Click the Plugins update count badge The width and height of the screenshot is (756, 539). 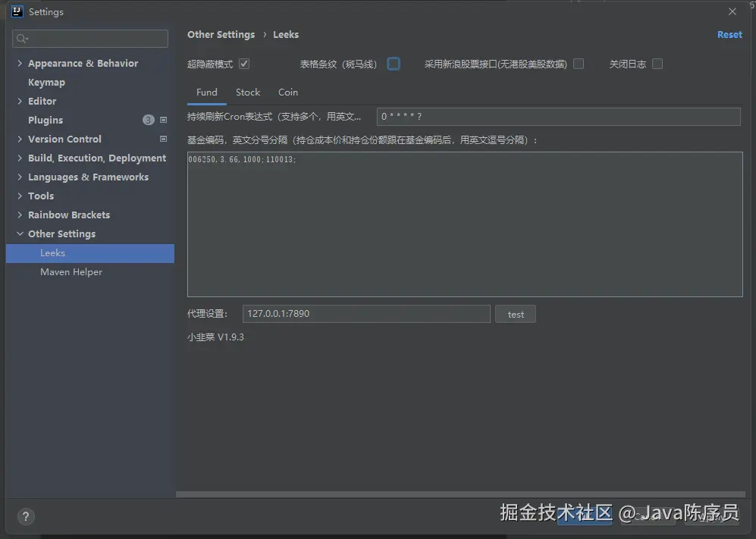point(149,120)
